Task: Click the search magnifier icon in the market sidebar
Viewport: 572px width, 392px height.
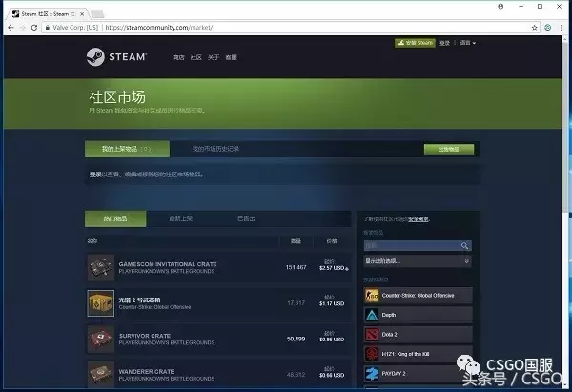Action: tap(465, 246)
